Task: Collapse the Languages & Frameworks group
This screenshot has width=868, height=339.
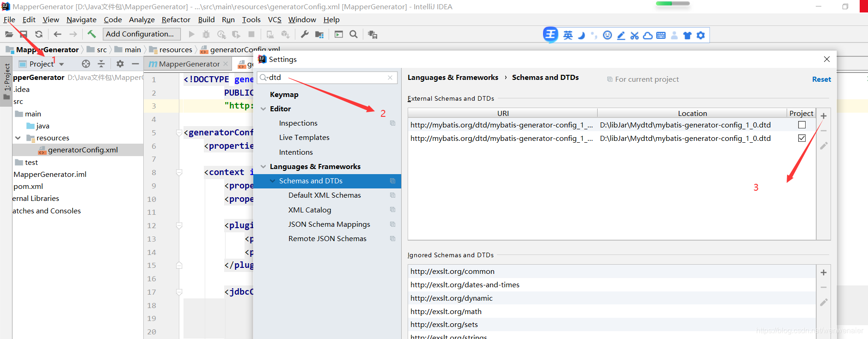Action: tap(263, 167)
